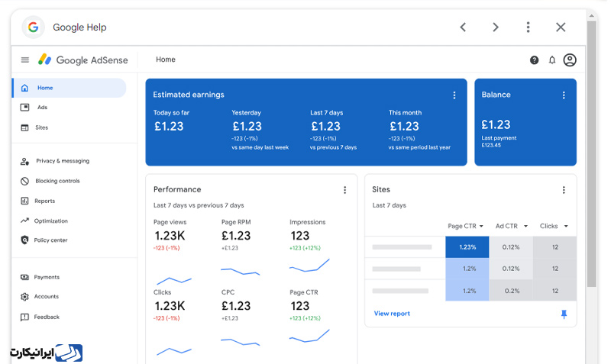The height and width of the screenshot is (364, 611).
Task: Click the Ads icon in sidebar
Action: [x=24, y=107]
